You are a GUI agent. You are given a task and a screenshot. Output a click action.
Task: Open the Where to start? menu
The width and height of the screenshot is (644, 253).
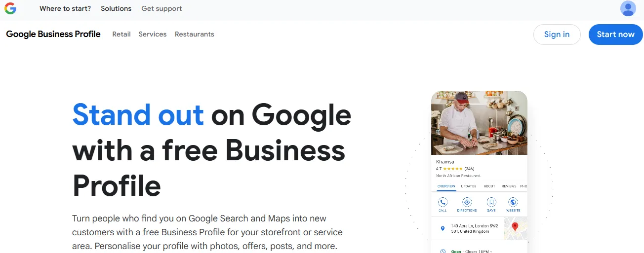coord(65,8)
